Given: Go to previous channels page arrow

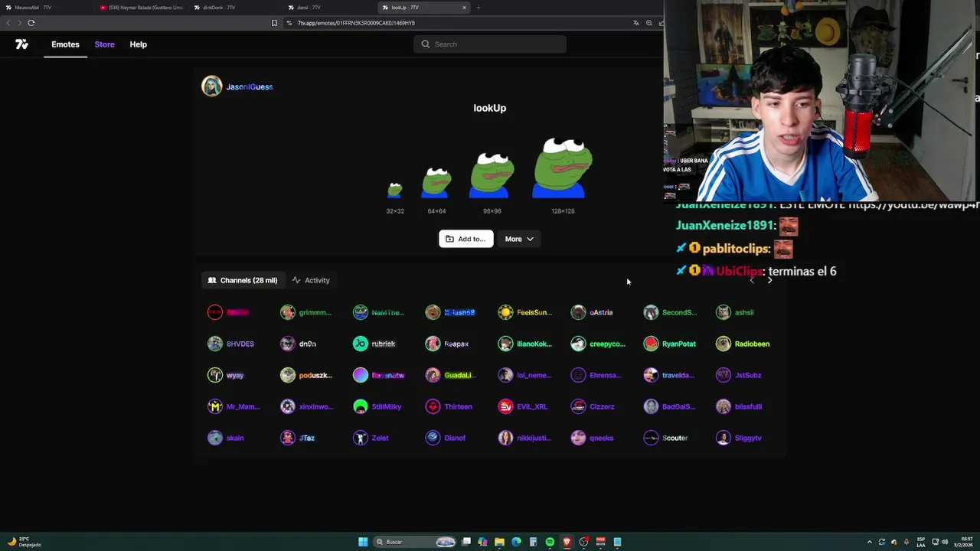Looking at the screenshot, I should pos(752,280).
